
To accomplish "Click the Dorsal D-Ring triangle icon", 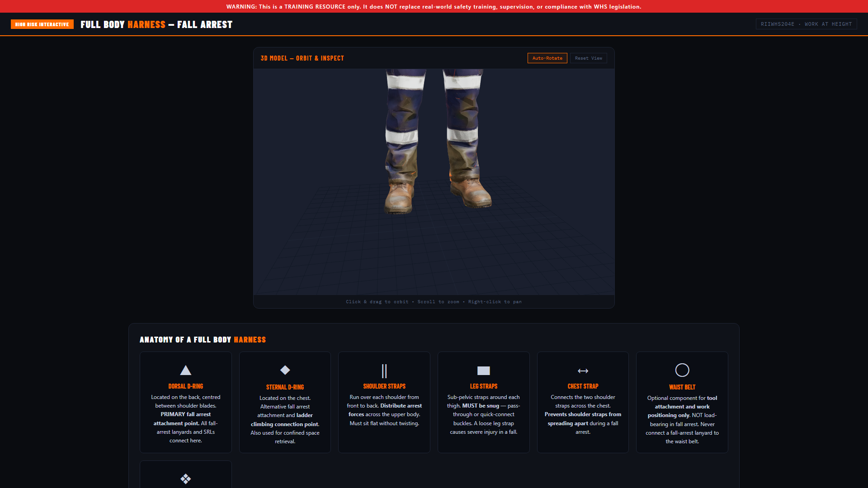I will click(x=185, y=371).
